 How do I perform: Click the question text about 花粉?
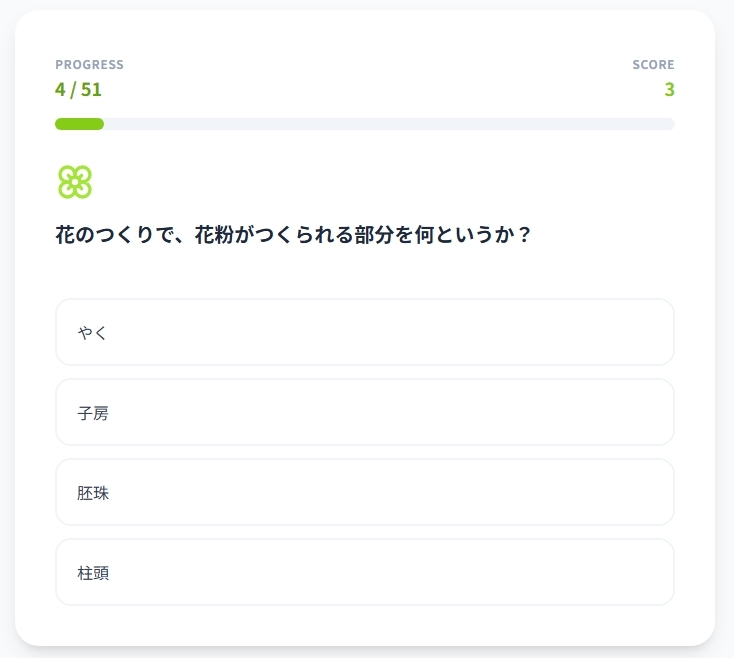tap(292, 236)
